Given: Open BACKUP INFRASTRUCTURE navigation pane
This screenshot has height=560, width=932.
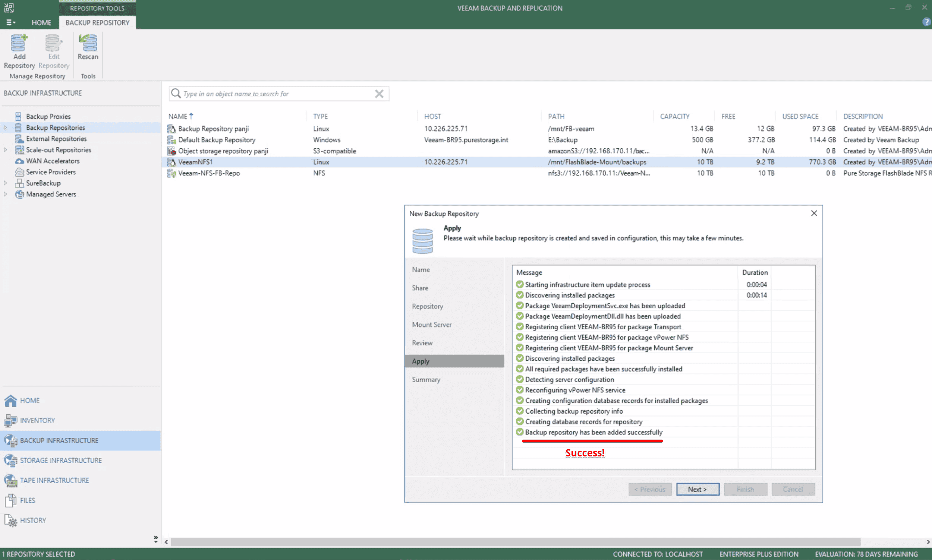Looking at the screenshot, I should click(x=80, y=440).
